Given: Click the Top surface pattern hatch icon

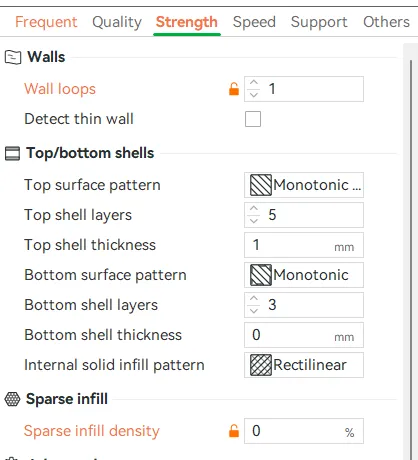Looking at the screenshot, I should (x=261, y=185).
